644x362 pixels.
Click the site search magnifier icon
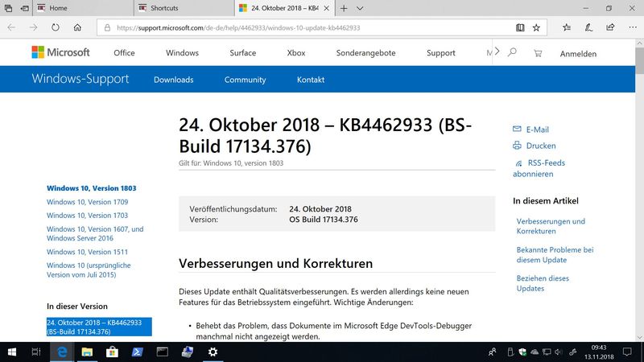coord(512,52)
